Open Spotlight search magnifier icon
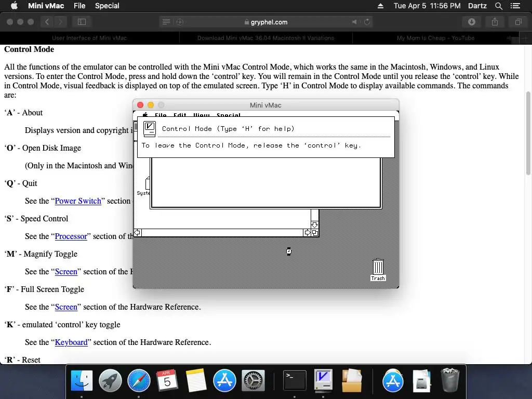This screenshot has width=532, height=399. click(498, 6)
